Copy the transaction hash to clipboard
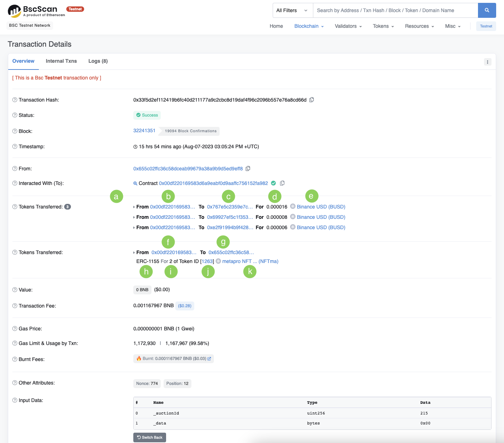Viewport: 504px width, 443px height. point(312,100)
